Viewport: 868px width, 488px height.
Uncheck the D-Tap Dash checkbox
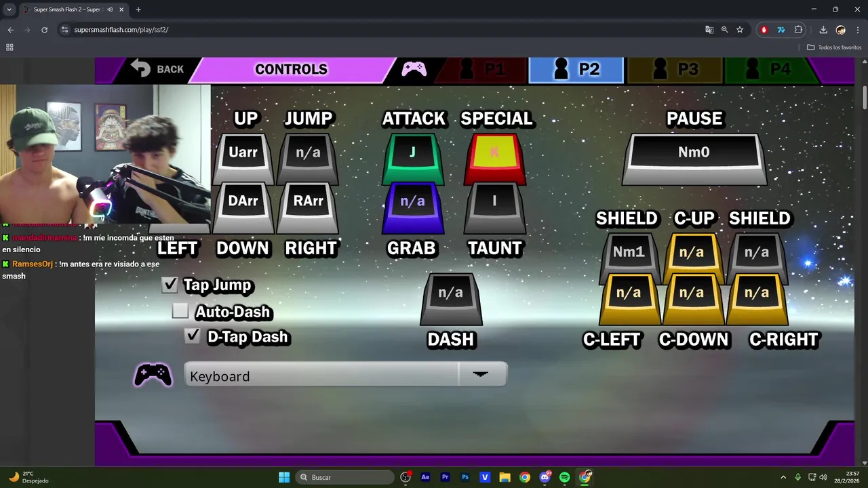pyautogui.click(x=193, y=335)
